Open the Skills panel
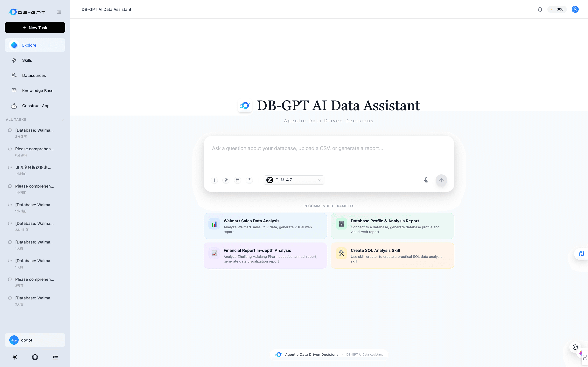 pos(27,60)
